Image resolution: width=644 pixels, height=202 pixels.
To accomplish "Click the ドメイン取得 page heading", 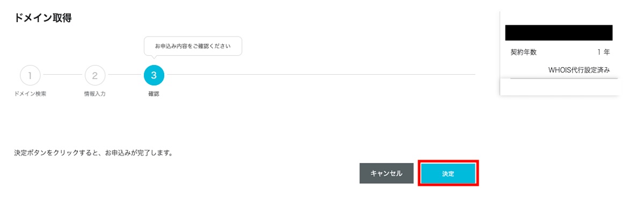I will pyautogui.click(x=43, y=18).
